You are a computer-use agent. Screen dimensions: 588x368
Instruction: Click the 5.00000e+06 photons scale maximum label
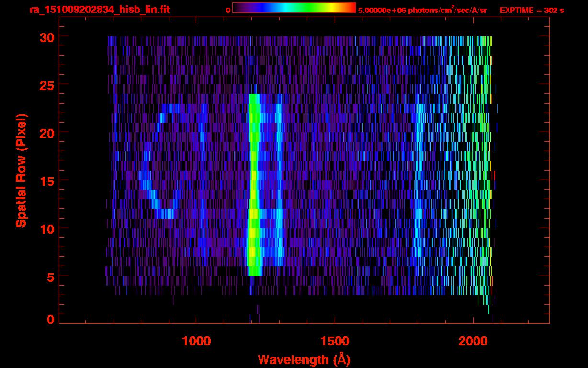click(422, 10)
